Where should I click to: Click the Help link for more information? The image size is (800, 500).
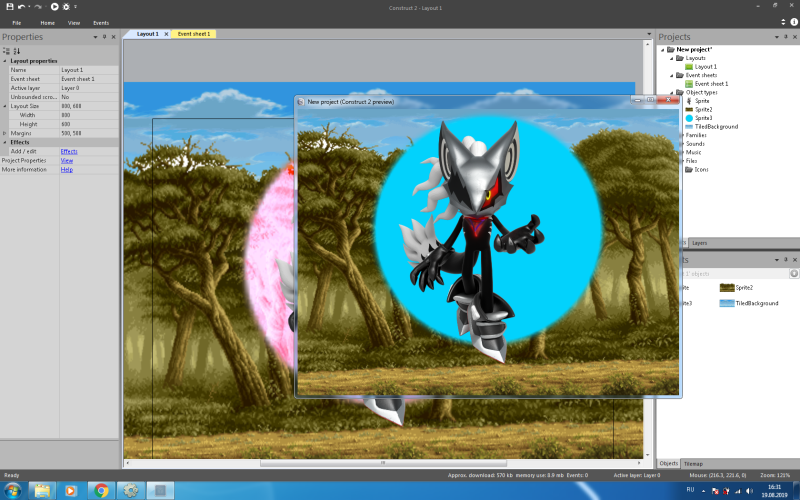(x=67, y=170)
